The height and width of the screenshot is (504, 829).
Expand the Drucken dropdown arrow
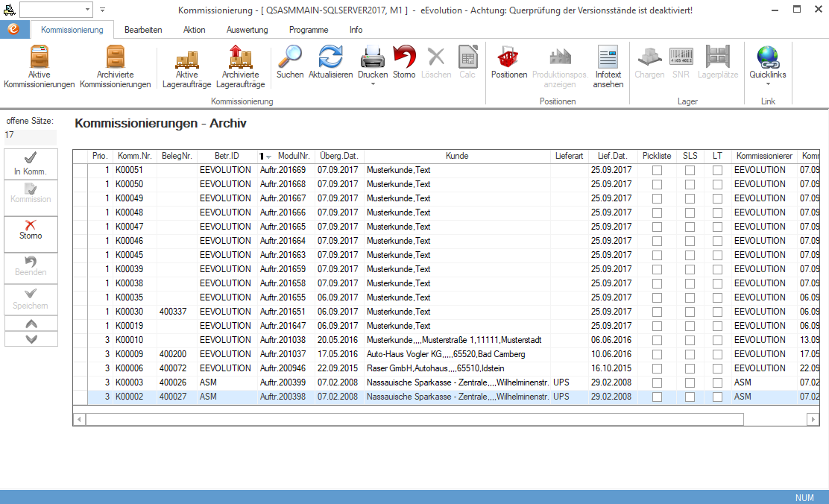(x=373, y=84)
